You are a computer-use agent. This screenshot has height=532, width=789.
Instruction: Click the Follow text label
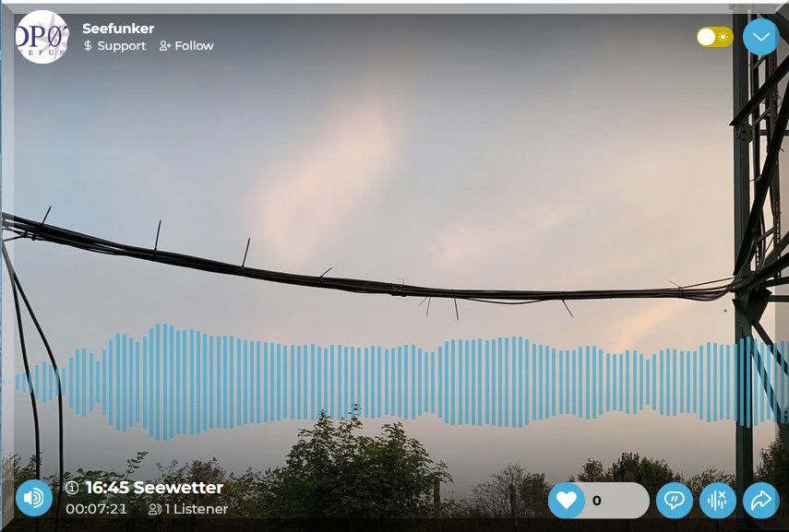tap(194, 46)
